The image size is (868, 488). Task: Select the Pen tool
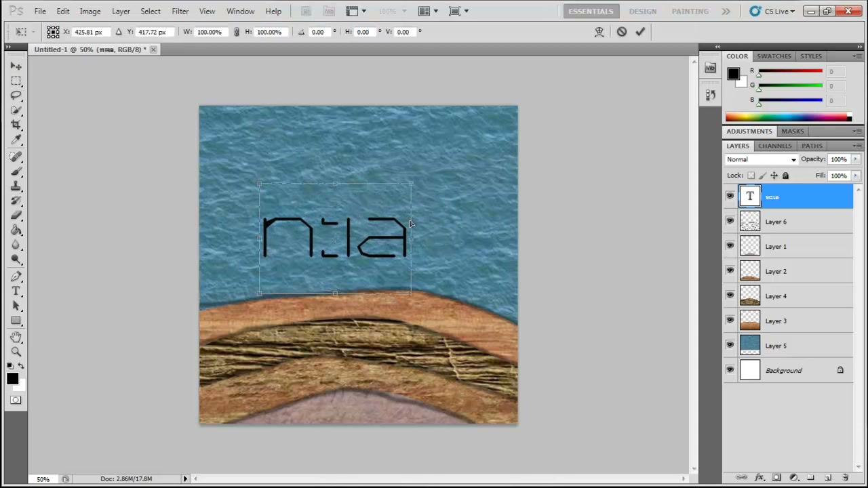16,277
